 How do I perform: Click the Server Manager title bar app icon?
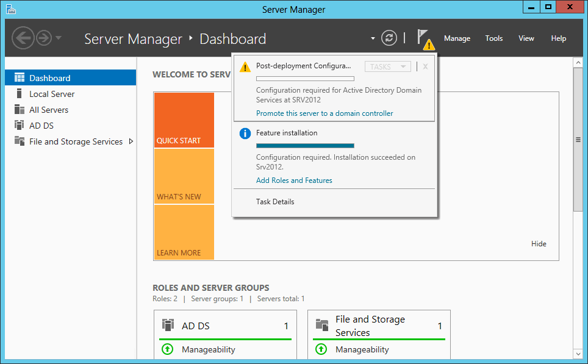pyautogui.click(x=11, y=9)
